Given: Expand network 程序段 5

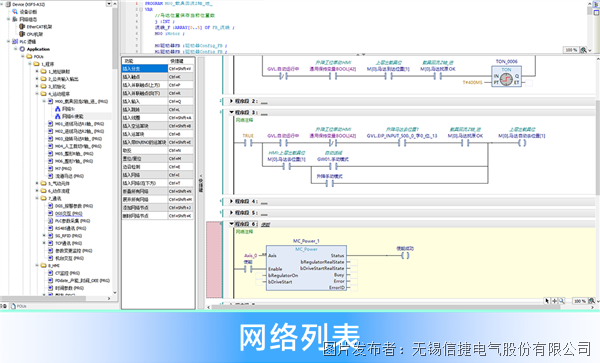Looking at the screenshot, I should coord(232,212).
